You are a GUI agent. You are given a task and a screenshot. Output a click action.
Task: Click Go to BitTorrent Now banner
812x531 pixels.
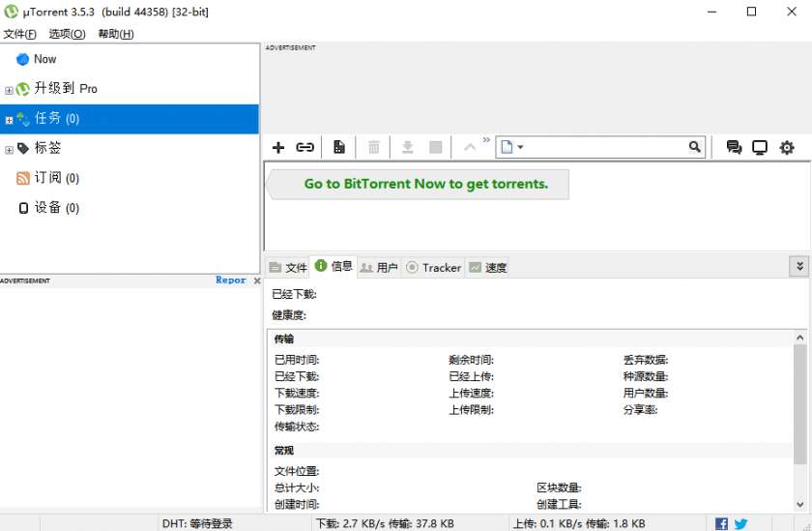coord(418,184)
